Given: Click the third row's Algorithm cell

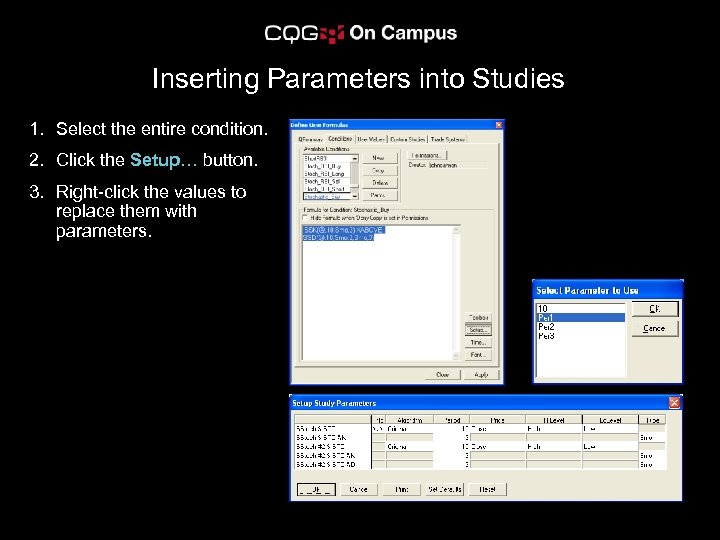Looking at the screenshot, I should tap(409, 447).
